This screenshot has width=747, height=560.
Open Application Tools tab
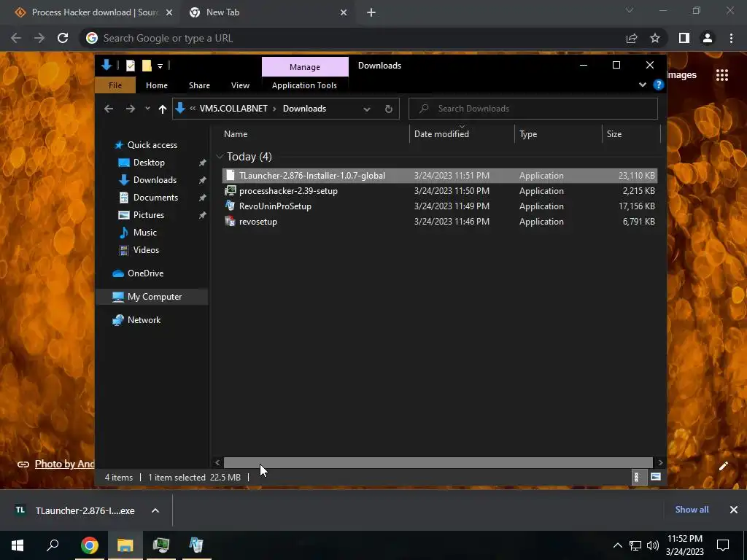(x=304, y=85)
